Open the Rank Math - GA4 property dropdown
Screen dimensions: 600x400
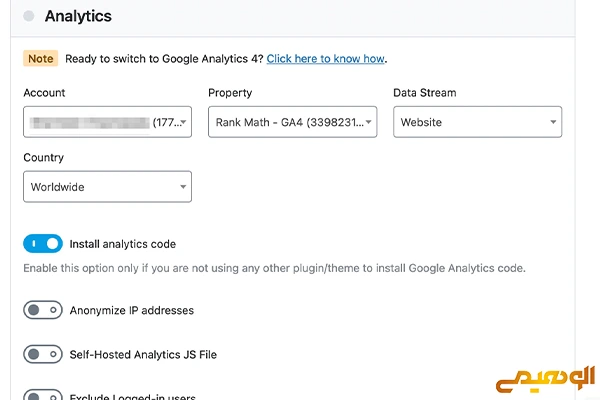[x=293, y=122]
